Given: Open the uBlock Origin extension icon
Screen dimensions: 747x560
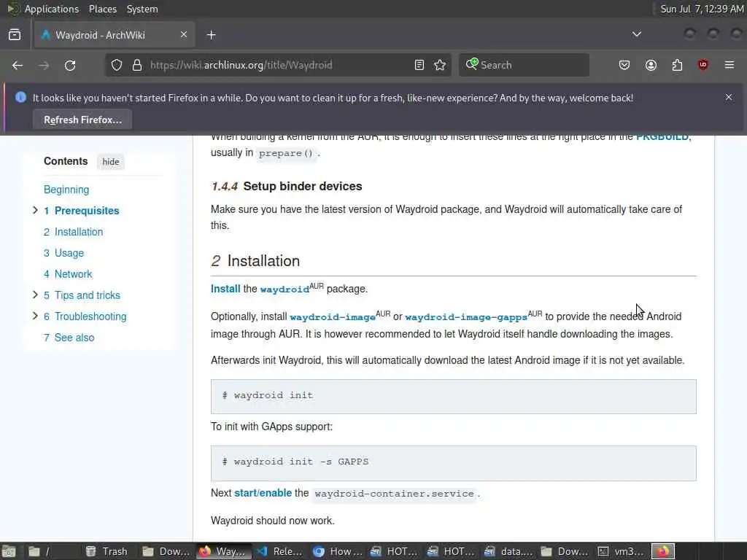Looking at the screenshot, I should point(703,65).
